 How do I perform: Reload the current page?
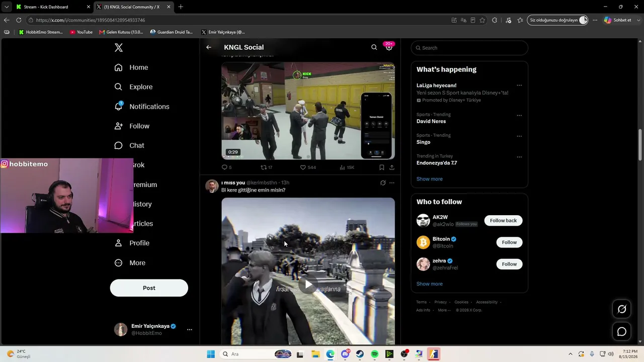tap(19, 20)
